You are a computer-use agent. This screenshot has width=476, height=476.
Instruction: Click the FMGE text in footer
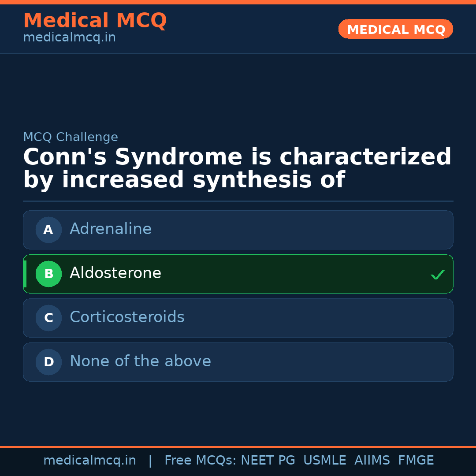(x=416, y=460)
